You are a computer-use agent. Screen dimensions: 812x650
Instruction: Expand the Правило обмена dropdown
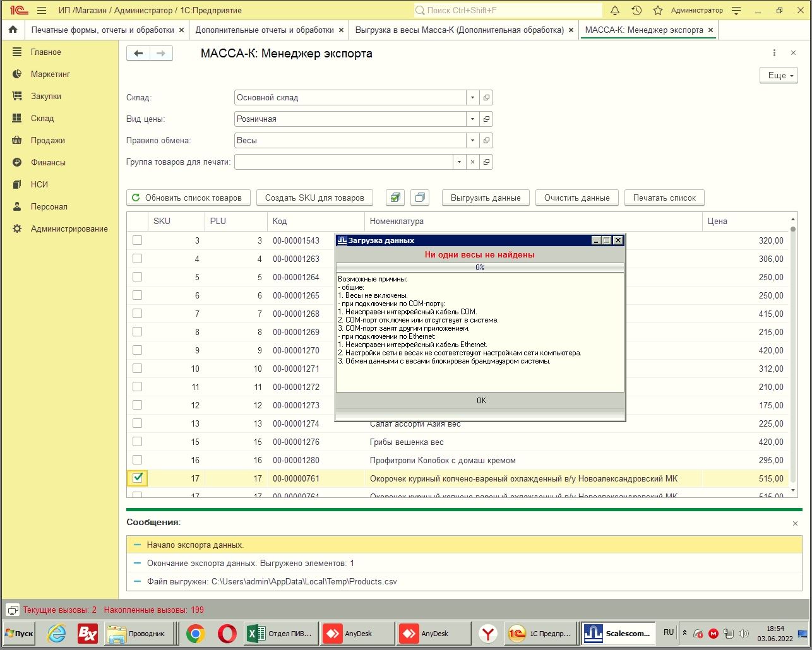click(x=473, y=140)
